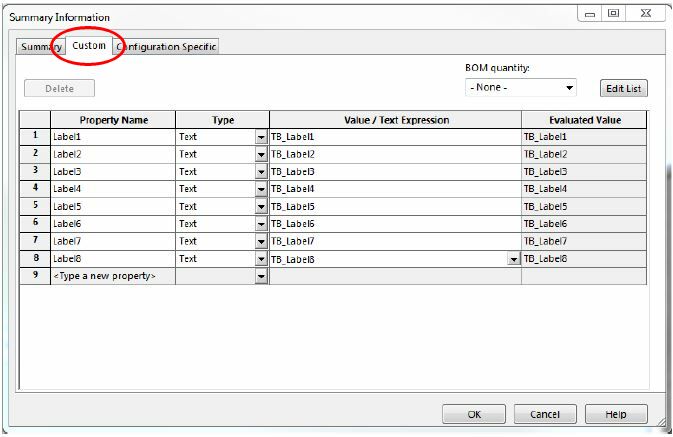Image resolution: width=673 pixels, height=437 pixels.
Task: Select Label8 property name cell
Action: (x=113, y=258)
